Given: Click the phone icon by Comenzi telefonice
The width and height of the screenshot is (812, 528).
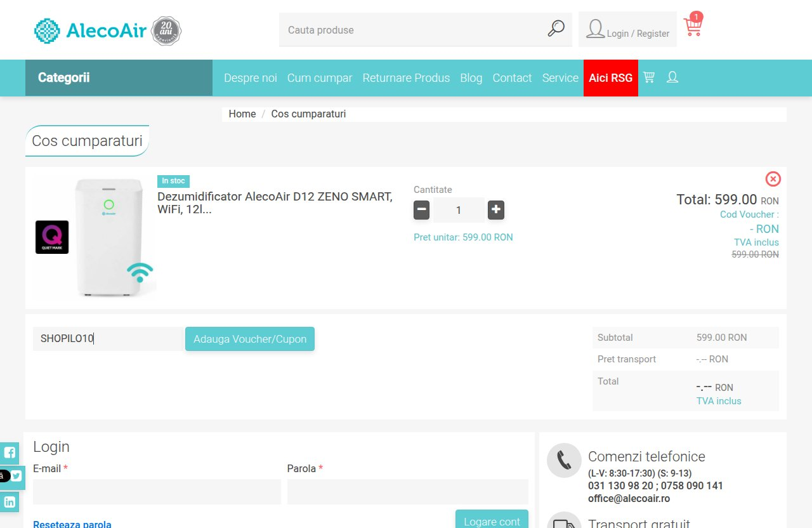Looking at the screenshot, I should point(564,460).
